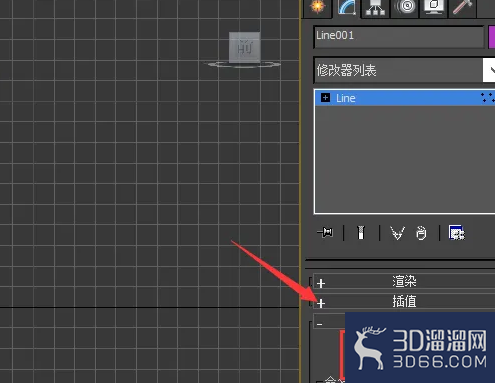Image resolution: width=495 pixels, height=383 pixels.
Task: Remove modifier from stack icon
Action: point(421,233)
